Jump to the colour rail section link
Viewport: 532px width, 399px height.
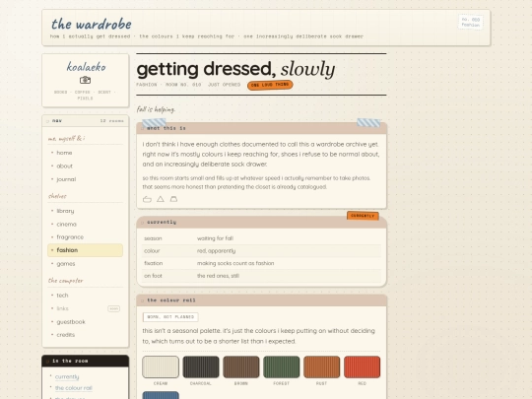[x=74, y=388]
